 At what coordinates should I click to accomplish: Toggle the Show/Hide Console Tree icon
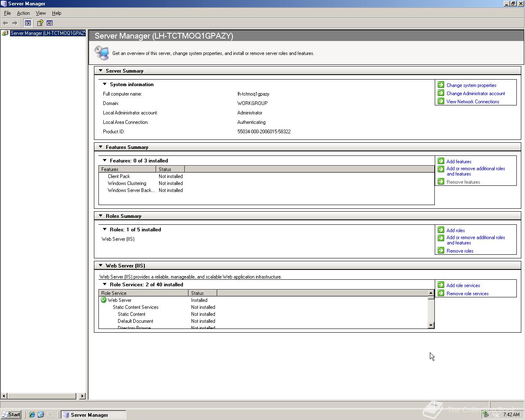click(28, 23)
